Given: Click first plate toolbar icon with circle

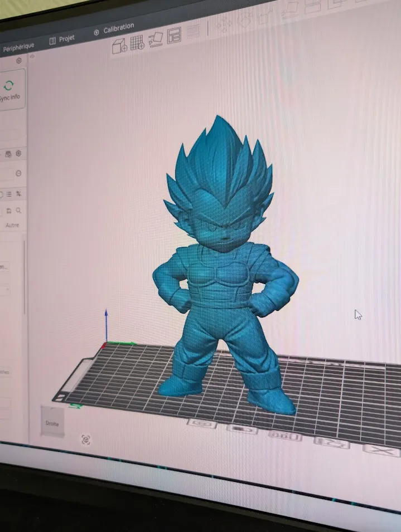Looking at the screenshot, I should (202, 424).
